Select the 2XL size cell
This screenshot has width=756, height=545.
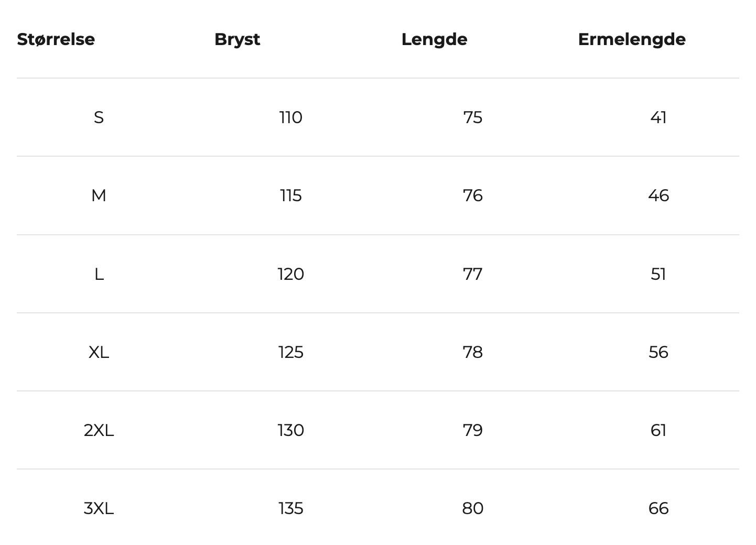click(99, 430)
